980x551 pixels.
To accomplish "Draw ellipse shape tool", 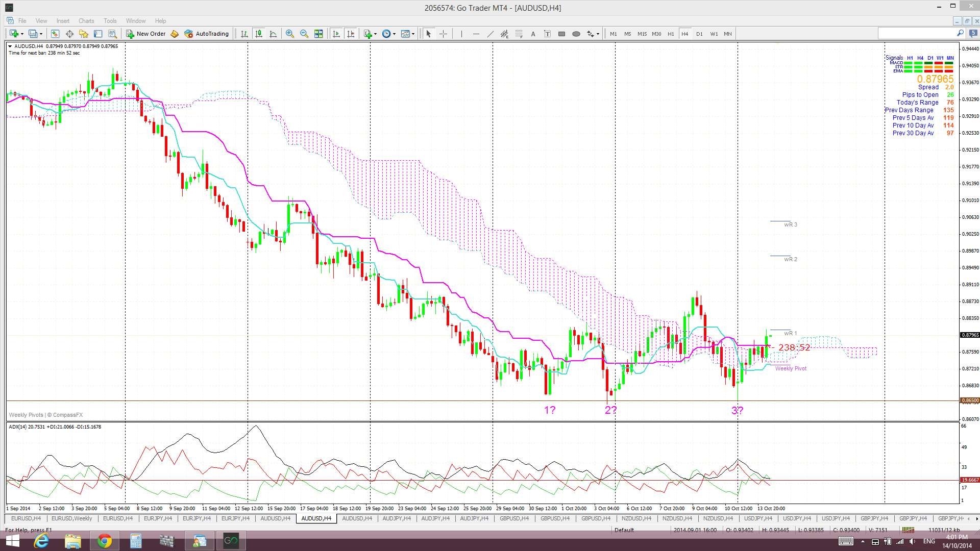I will point(576,34).
